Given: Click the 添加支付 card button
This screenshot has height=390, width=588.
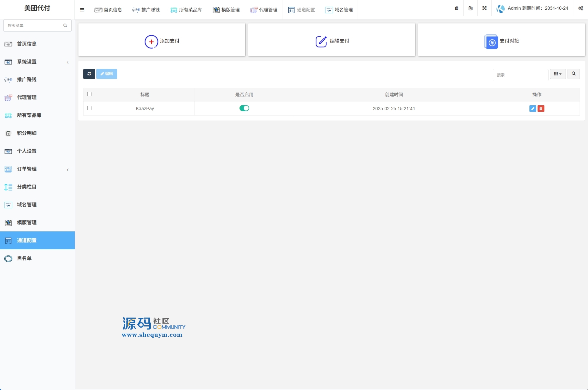Looking at the screenshot, I should pyautogui.click(x=162, y=41).
